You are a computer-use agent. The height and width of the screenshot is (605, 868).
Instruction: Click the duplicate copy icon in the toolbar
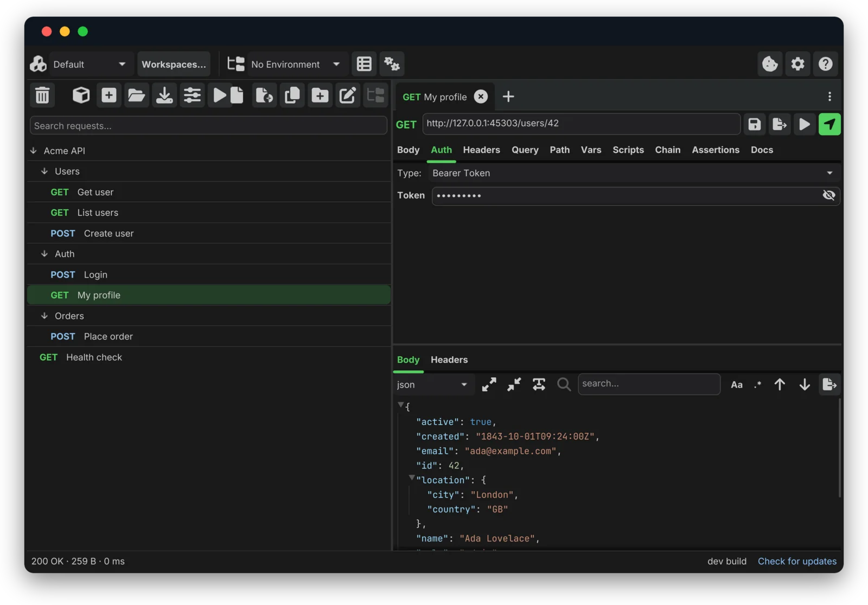(292, 95)
